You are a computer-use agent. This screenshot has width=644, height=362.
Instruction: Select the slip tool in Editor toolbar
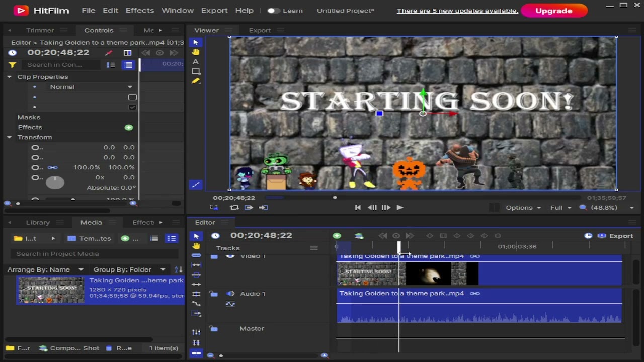click(x=196, y=265)
